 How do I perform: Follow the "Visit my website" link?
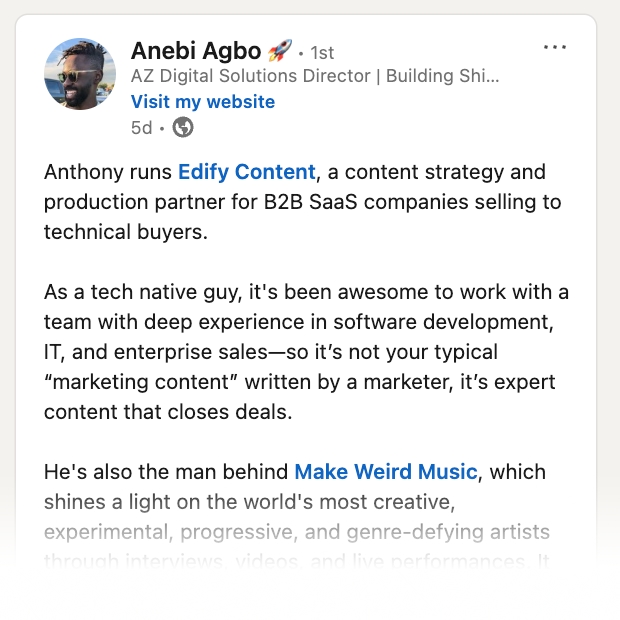[x=203, y=102]
